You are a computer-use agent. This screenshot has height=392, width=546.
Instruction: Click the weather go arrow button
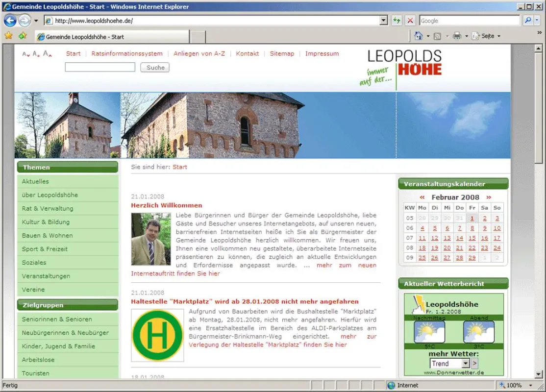[x=474, y=364]
